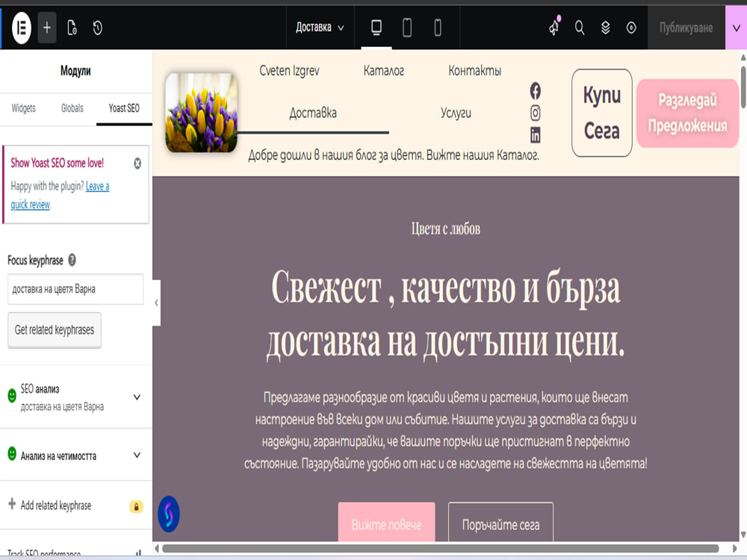Image resolution: width=747 pixels, height=560 pixels.
Task: Click the blue floating assistant icon
Action: click(169, 514)
